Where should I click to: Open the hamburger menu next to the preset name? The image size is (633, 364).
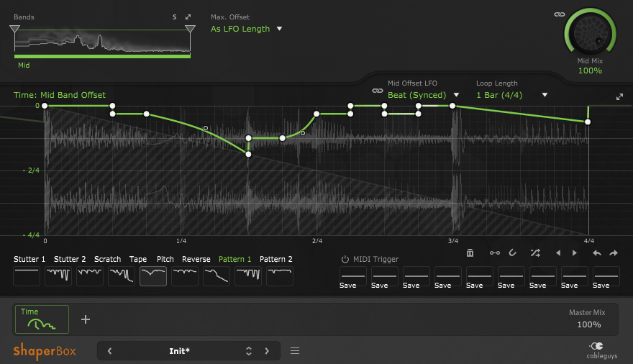click(x=294, y=351)
